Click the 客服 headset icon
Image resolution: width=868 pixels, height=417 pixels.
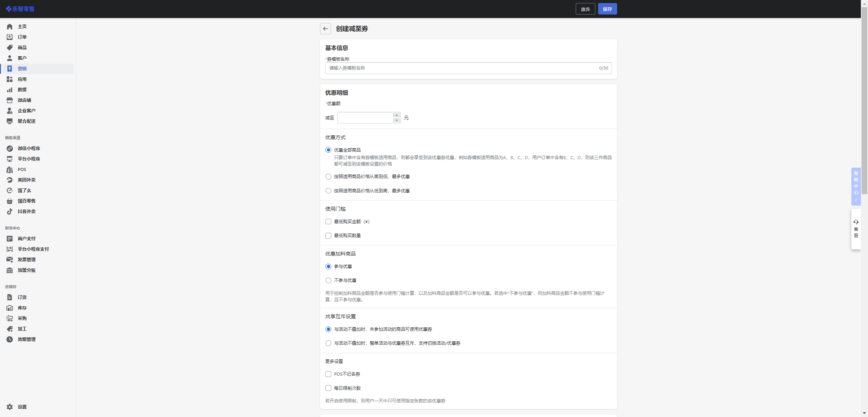[856, 222]
